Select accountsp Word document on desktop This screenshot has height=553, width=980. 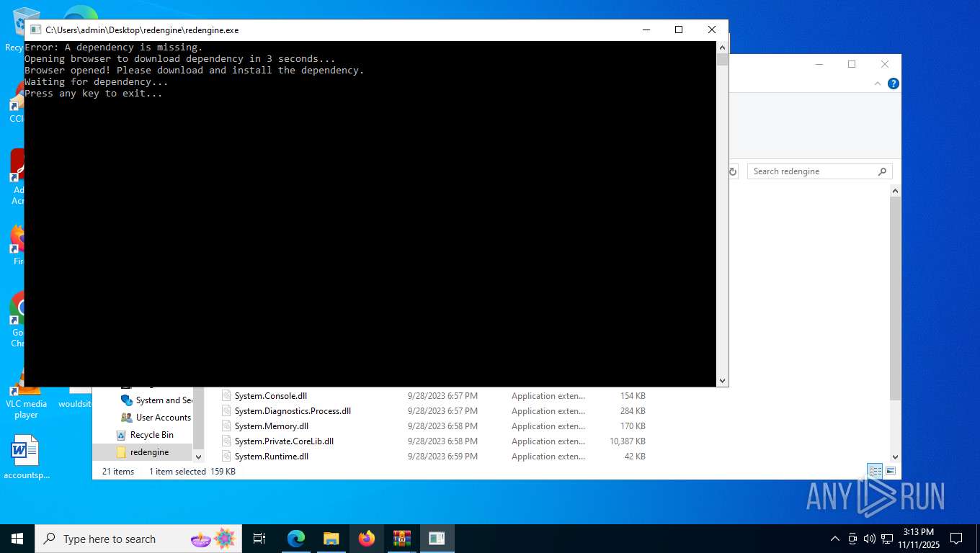click(x=26, y=457)
